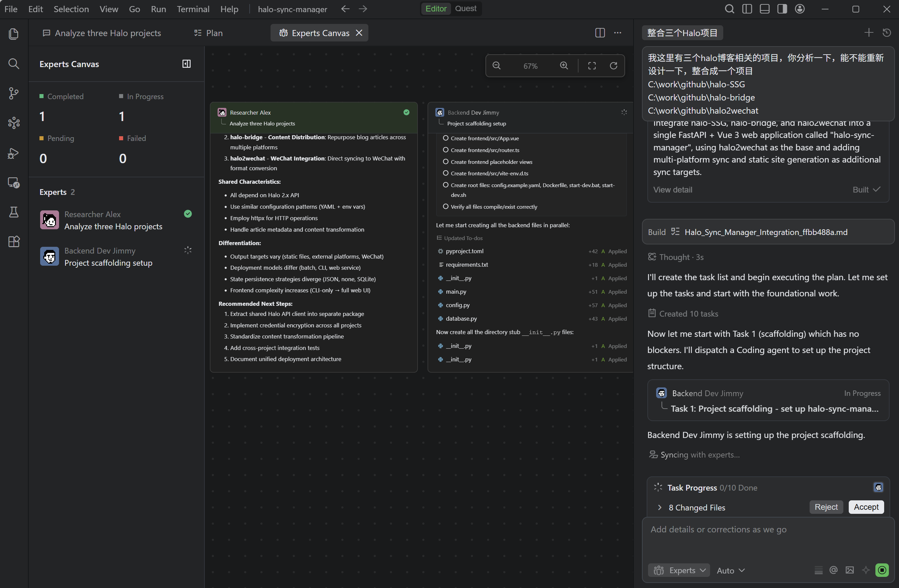Start a new chat with plus icon
899x588 pixels.
coord(869,33)
